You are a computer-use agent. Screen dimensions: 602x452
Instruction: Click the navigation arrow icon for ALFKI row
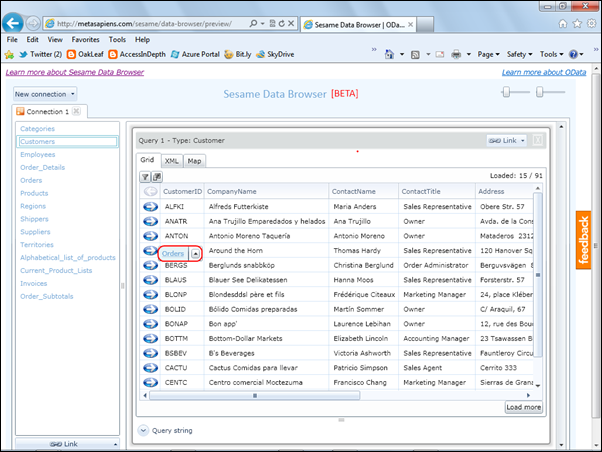coord(150,207)
